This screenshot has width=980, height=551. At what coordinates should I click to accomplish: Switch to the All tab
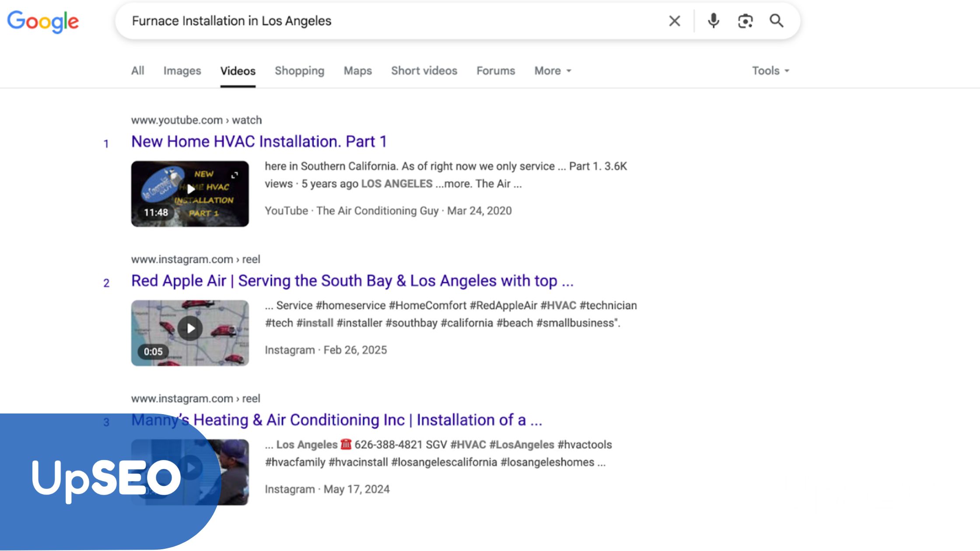pyautogui.click(x=138, y=71)
